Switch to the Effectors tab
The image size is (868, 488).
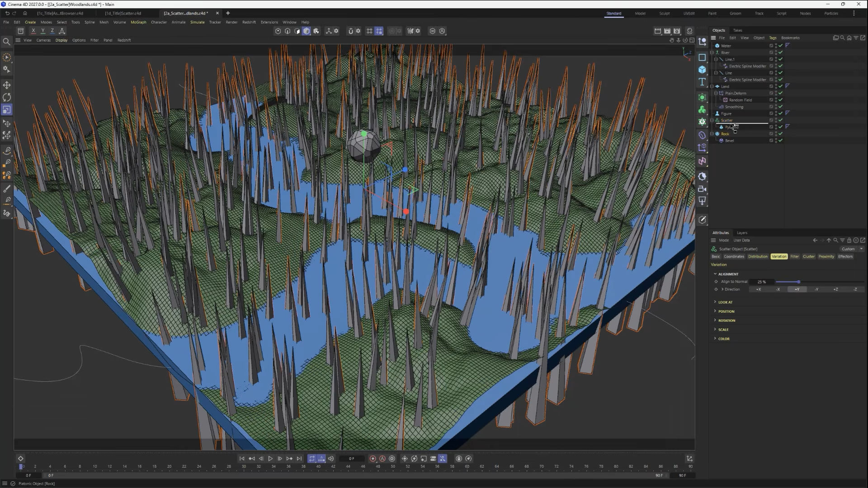[x=845, y=257]
